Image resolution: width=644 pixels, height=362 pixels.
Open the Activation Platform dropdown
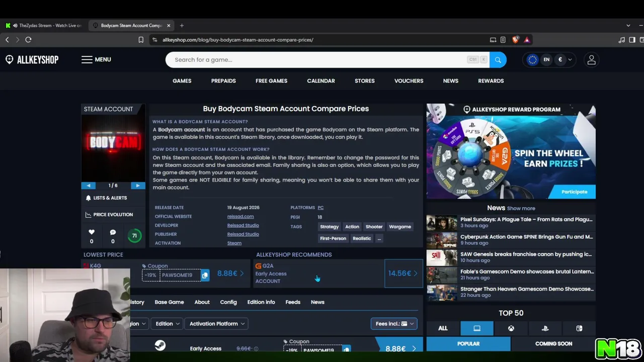[x=217, y=324]
